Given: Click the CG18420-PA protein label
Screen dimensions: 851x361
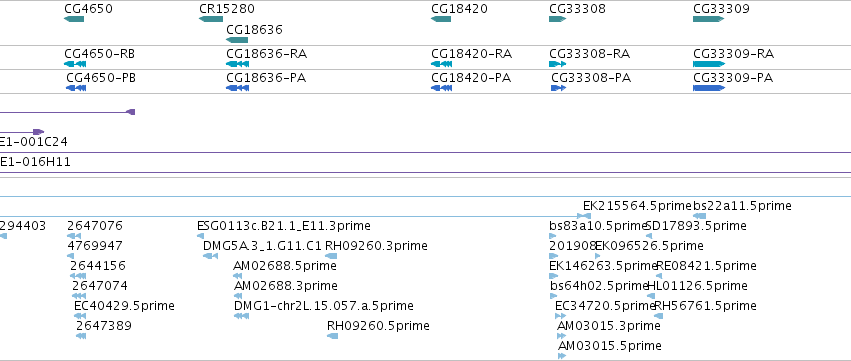Looking at the screenshot, I should tap(471, 78).
